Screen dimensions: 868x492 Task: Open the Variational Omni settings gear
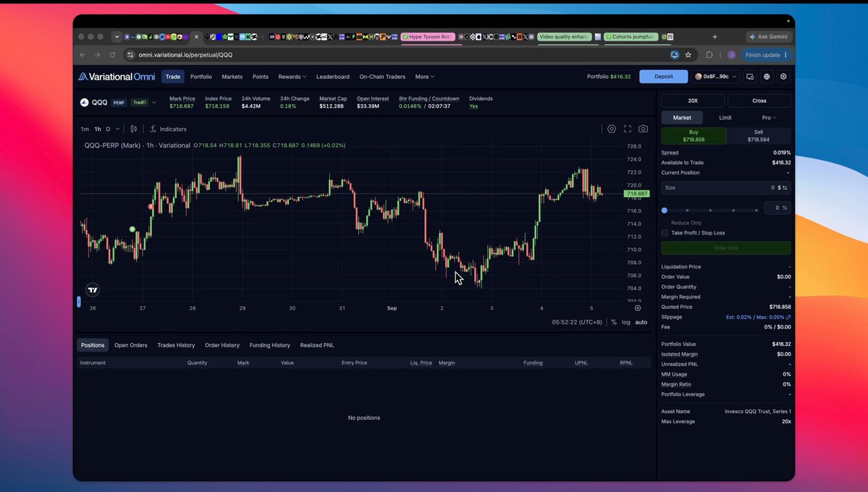point(783,77)
